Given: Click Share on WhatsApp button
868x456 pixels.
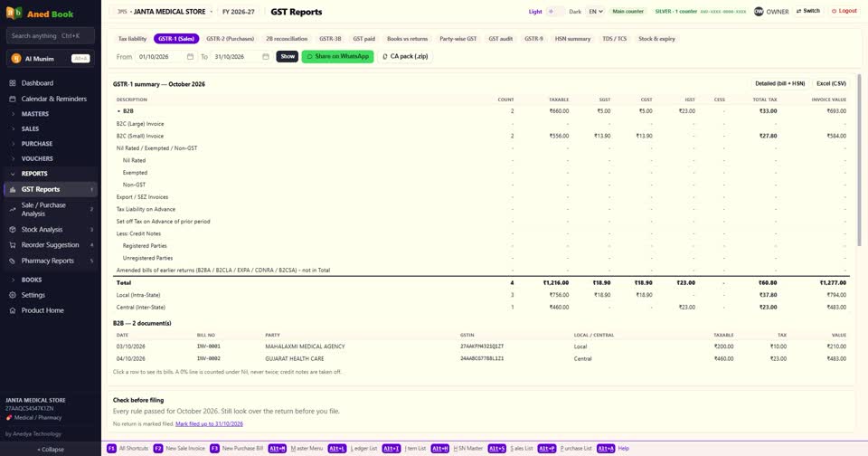Looking at the screenshot, I should click(337, 56).
